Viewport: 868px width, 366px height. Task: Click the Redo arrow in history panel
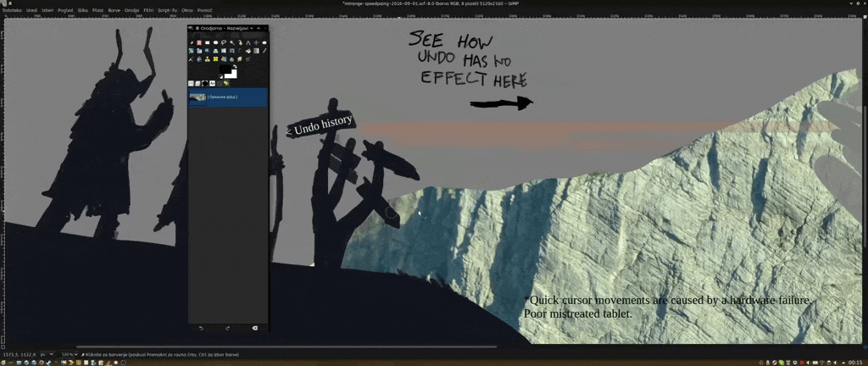pos(227,327)
